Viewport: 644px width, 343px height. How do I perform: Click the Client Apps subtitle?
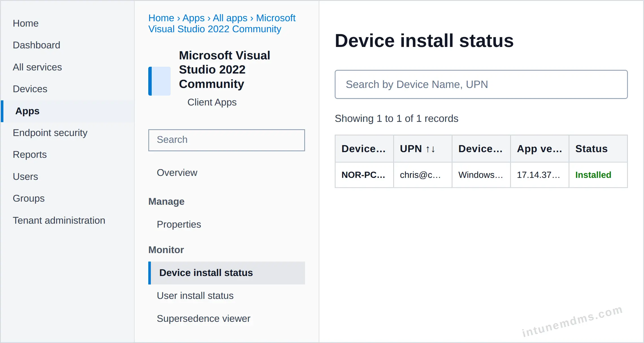212,102
